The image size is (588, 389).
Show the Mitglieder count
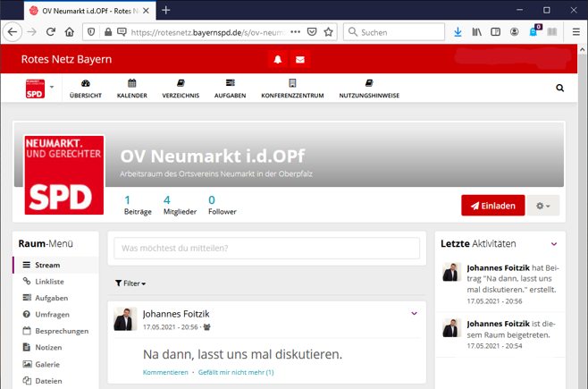[x=180, y=205]
